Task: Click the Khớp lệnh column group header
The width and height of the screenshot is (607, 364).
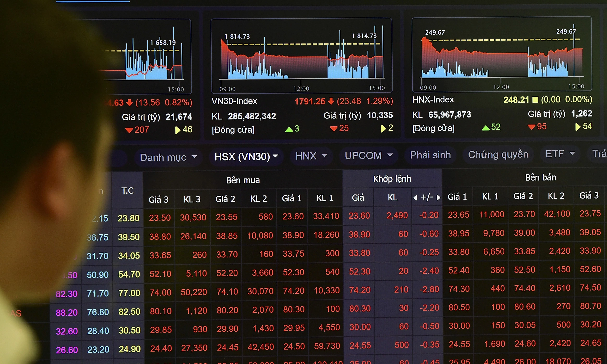Action: 392,179
